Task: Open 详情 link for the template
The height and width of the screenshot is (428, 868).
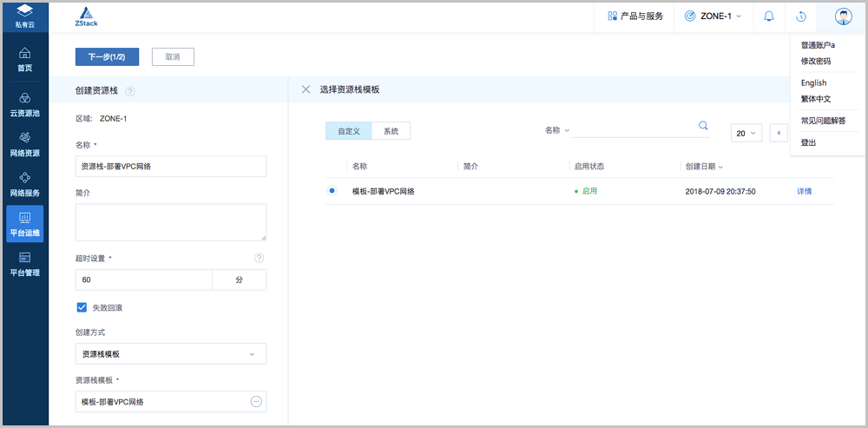Action: [x=804, y=191]
